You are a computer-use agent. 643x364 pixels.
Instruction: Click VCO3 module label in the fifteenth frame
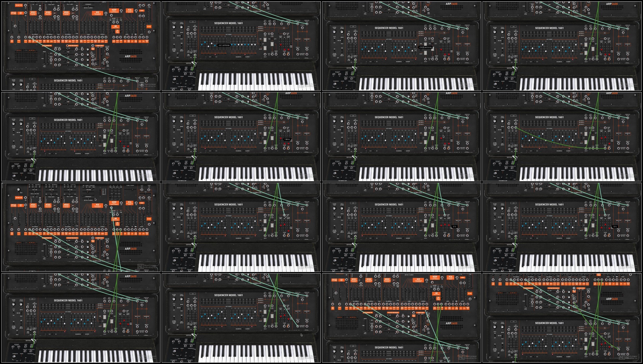point(387,280)
